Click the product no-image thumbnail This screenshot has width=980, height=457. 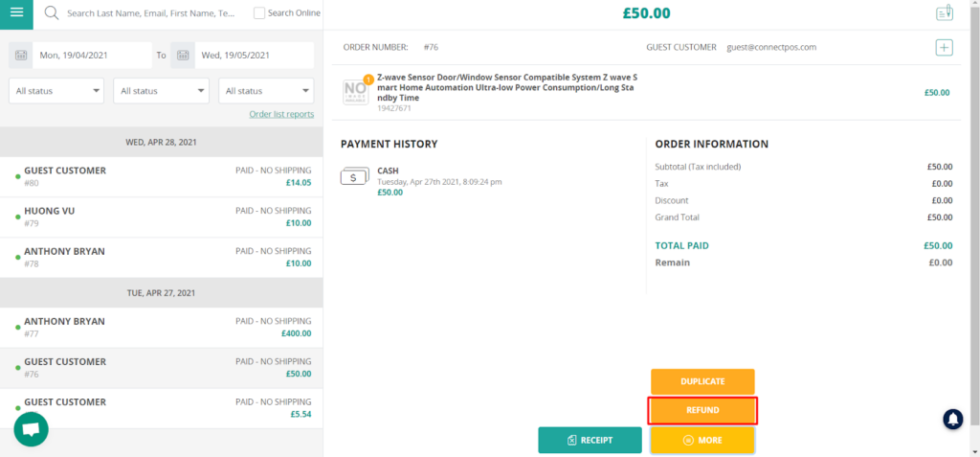tap(355, 91)
